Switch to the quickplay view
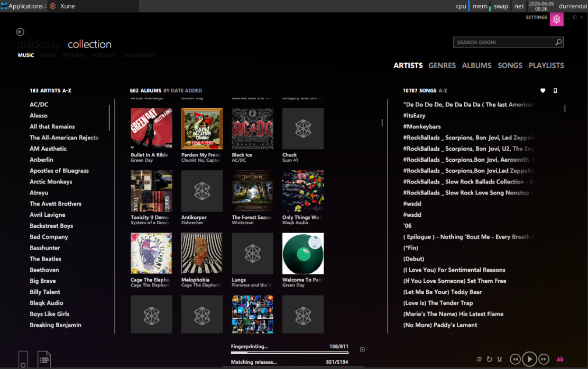588x369 pixels. tap(39, 44)
